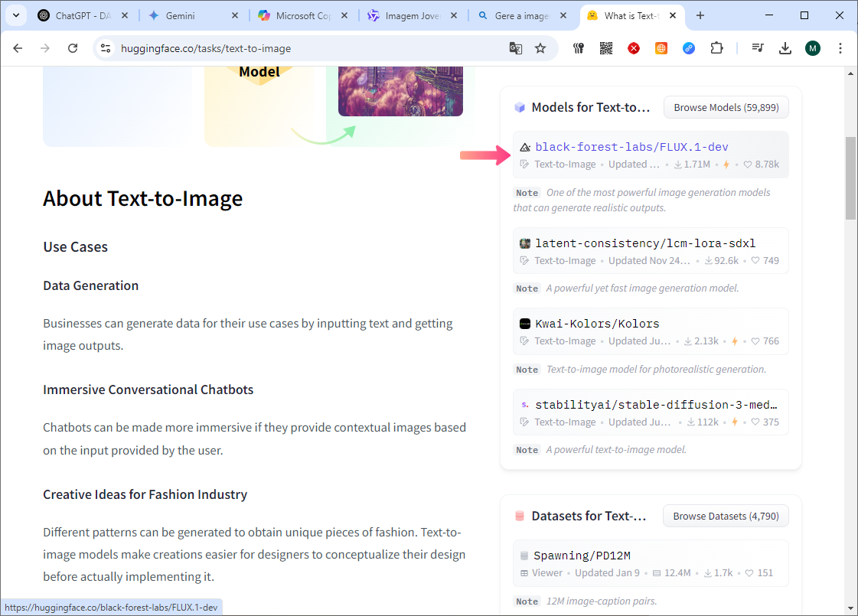Open a new tab with the plus button

[700, 15]
